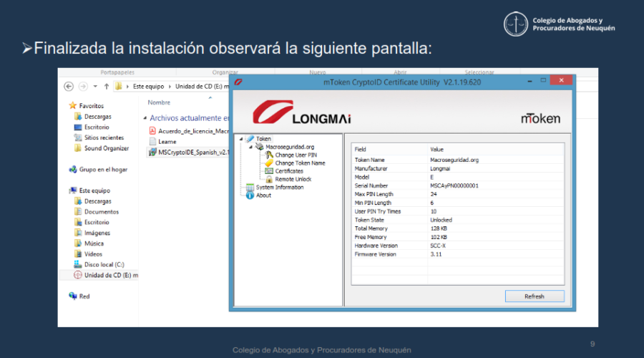Click the Longmai app icon in title bar
Image resolution: width=644 pixels, height=358 pixels.
point(238,82)
